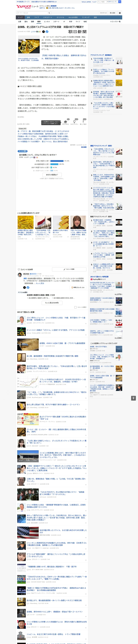Viewport: 138px width, 644px height.
Task: Share the article on Facebook
Action: point(47,32)
